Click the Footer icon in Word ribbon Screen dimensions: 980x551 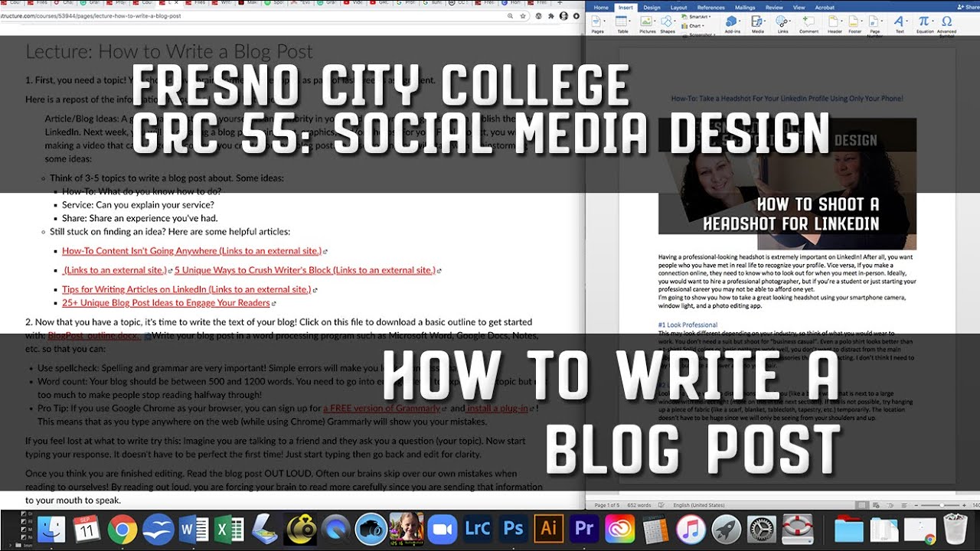(x=854, y=24)
